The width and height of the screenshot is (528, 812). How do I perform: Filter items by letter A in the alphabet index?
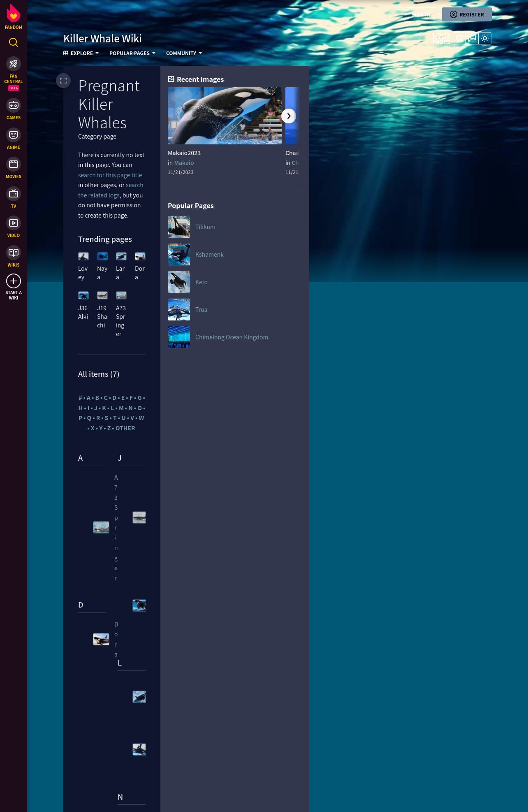(x=88, y=398)
